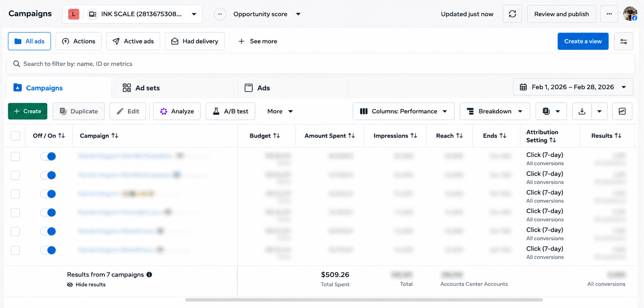Open the More actions dropdown
644x308 pixels.
click(280, 111)
